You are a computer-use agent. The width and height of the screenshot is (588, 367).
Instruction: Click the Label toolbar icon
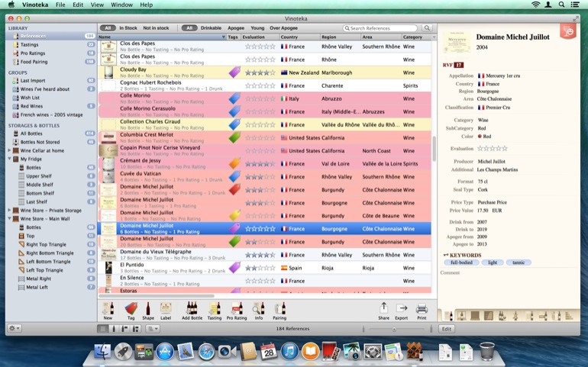[166, 308]
